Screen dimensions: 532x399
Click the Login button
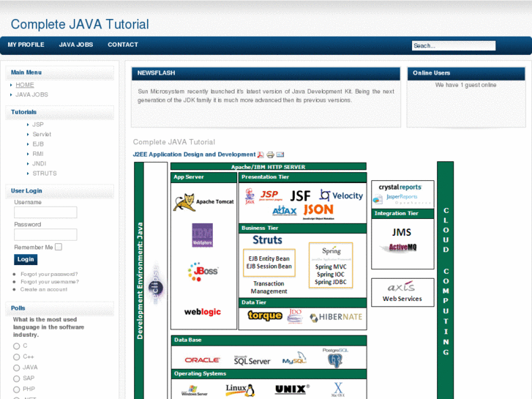26,259
